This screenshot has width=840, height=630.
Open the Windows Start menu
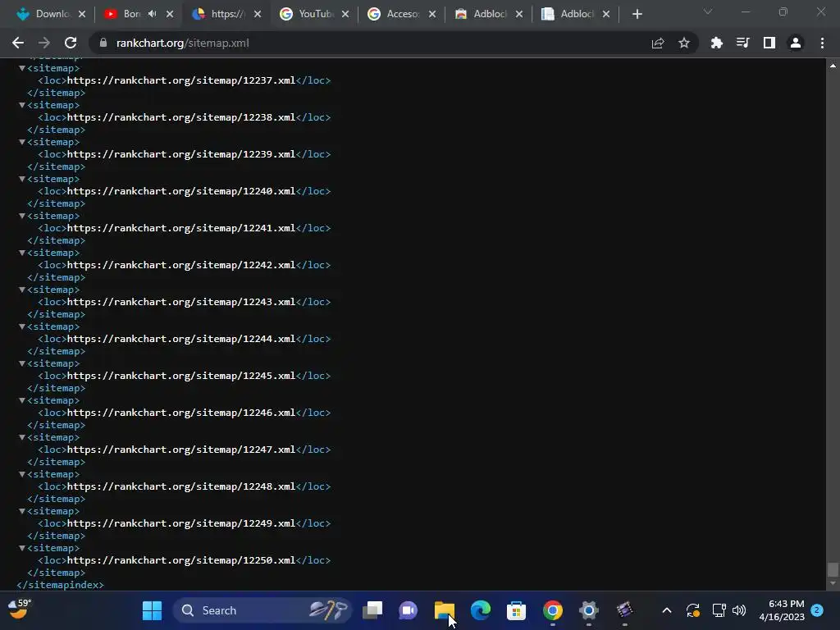[x=152, y=610]
